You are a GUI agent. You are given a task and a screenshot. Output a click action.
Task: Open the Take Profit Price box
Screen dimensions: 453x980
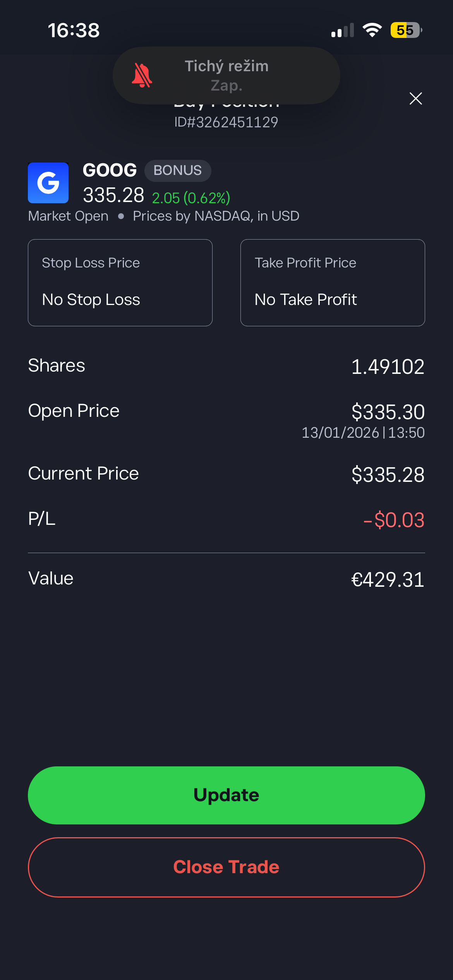pos(333,283)
